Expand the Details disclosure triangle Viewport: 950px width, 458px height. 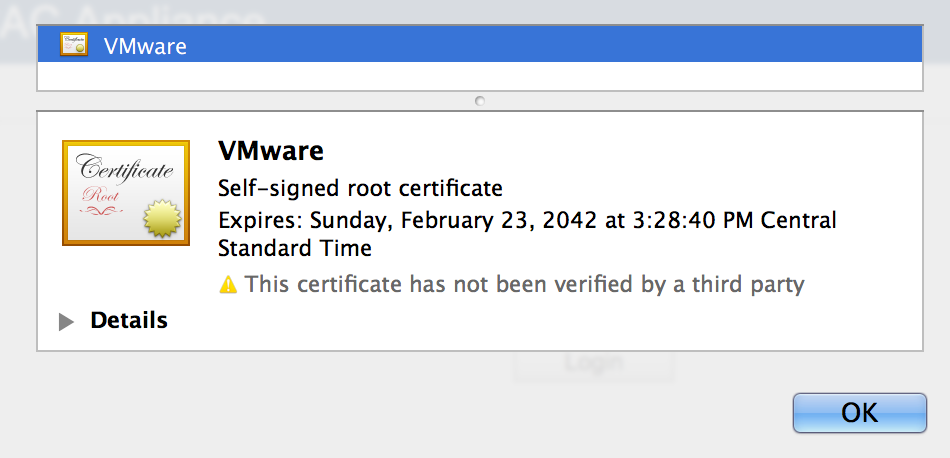coord(67,321)
